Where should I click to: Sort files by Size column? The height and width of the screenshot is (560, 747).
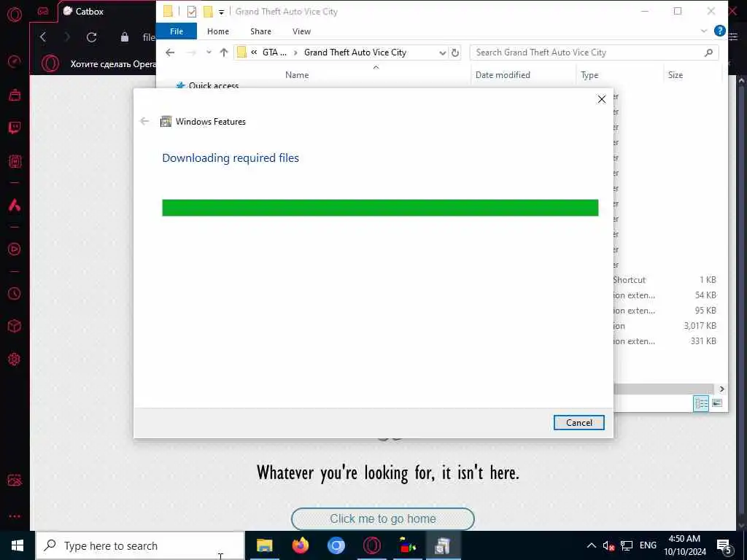(675, 75)
